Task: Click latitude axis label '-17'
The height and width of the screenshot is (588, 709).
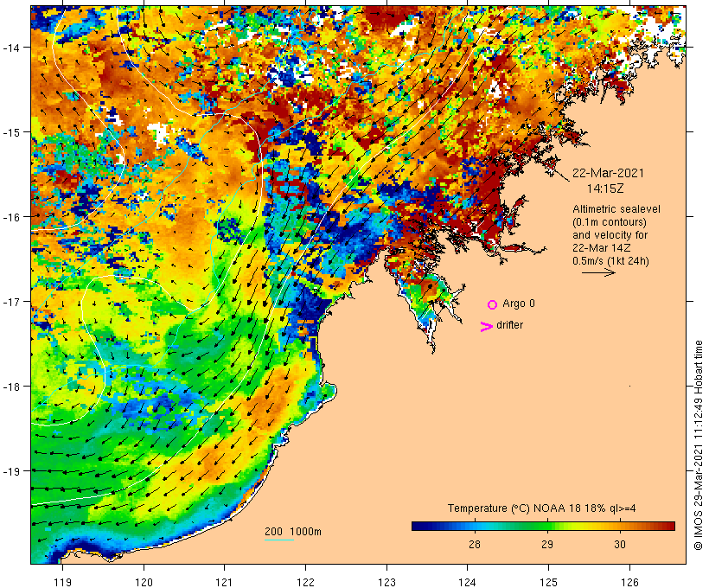Action: (x=11, y=302)
